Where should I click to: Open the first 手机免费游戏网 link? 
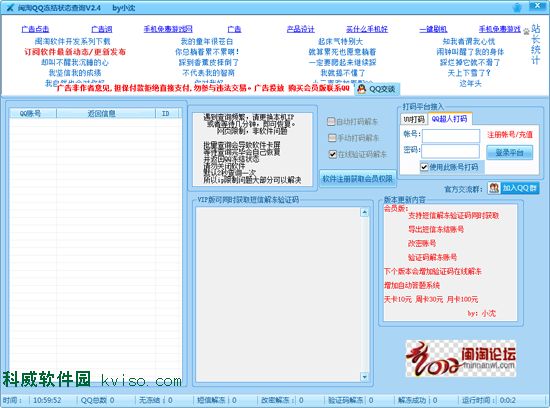pos(168,29)
